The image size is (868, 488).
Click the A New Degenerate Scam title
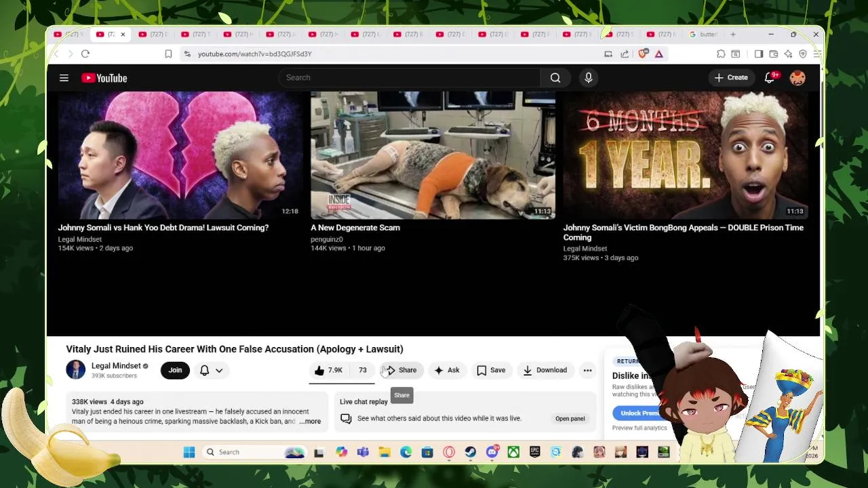(355, 228)
